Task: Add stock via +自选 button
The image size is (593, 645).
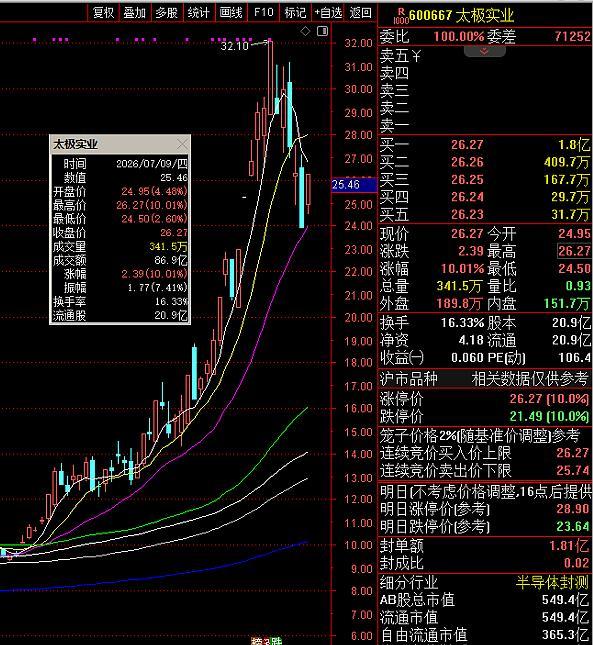Action: pyautogui.click(x=328, y=13)
